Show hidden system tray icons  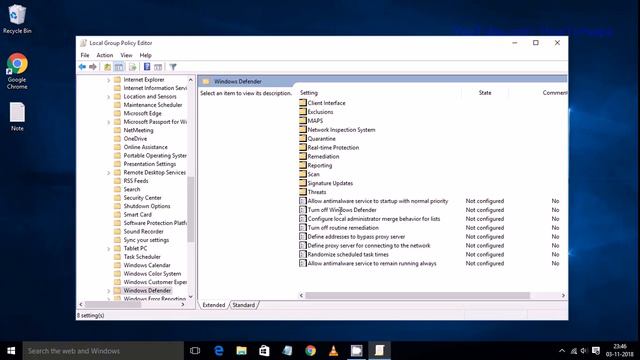click(x=562, y=351)
